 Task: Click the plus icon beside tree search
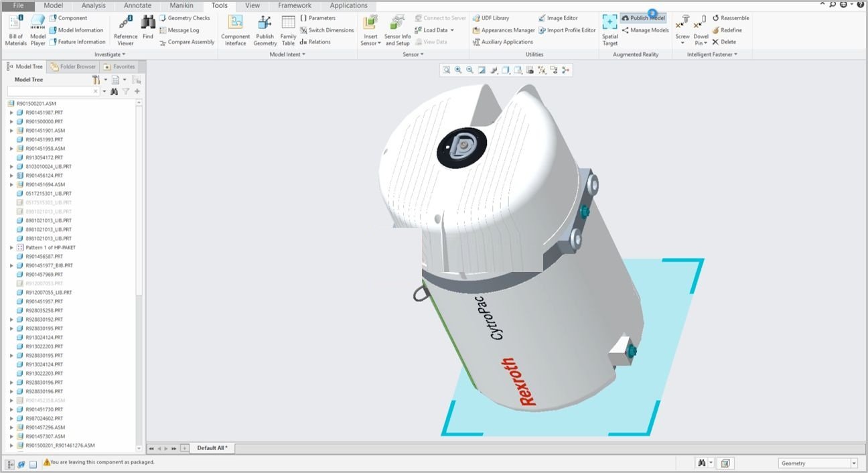(x=137, y=91)
